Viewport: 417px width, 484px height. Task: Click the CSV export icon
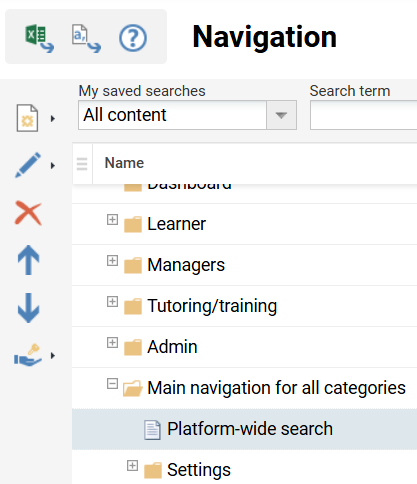coord(86,38)
